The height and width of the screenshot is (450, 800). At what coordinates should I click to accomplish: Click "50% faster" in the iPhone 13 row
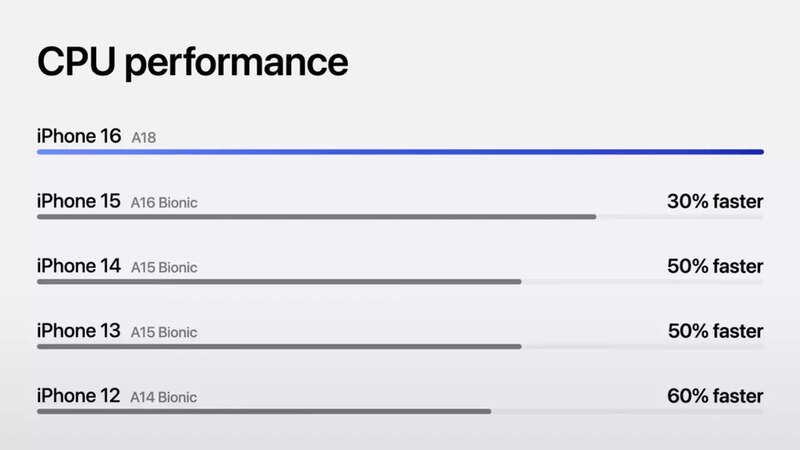[715, 330]
